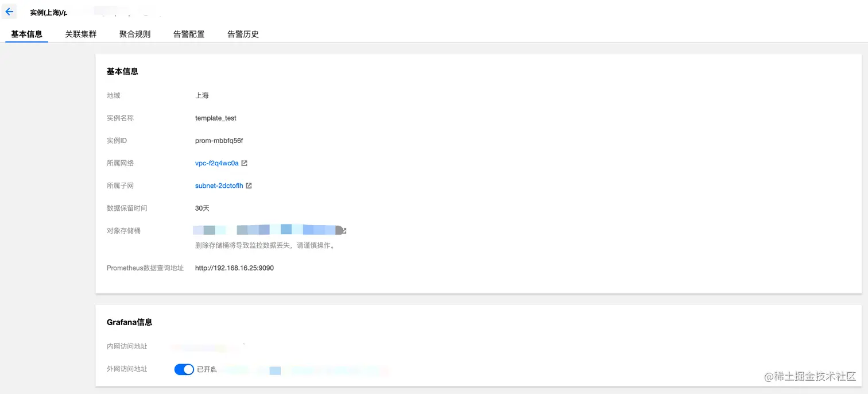
Task: Click the 实例(上海) breadcrumb title
Action: coord(49,12)
